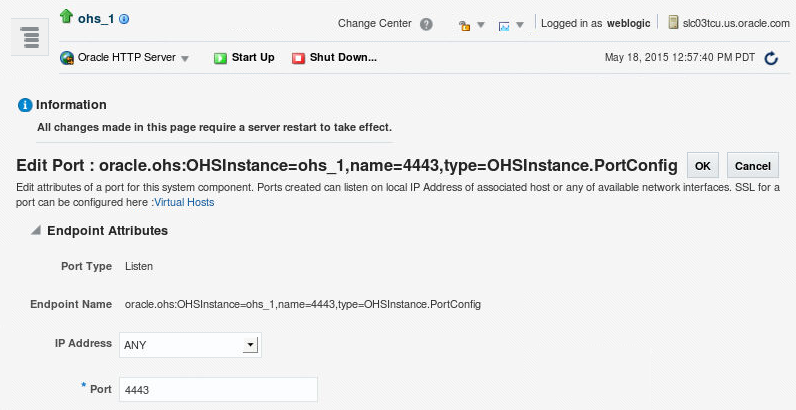The image size is (796, 410).
Task: Expand the recording icon dropdown arrow
Action: [520, 25]
